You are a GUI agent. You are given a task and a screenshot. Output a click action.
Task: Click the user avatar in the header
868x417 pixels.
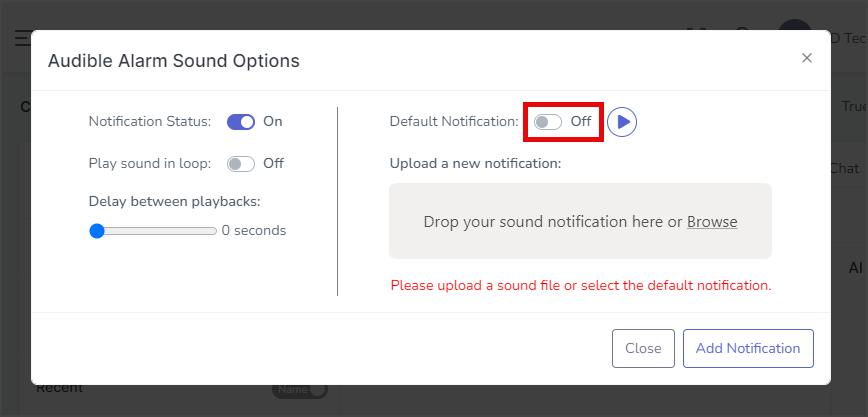[794, 25]
